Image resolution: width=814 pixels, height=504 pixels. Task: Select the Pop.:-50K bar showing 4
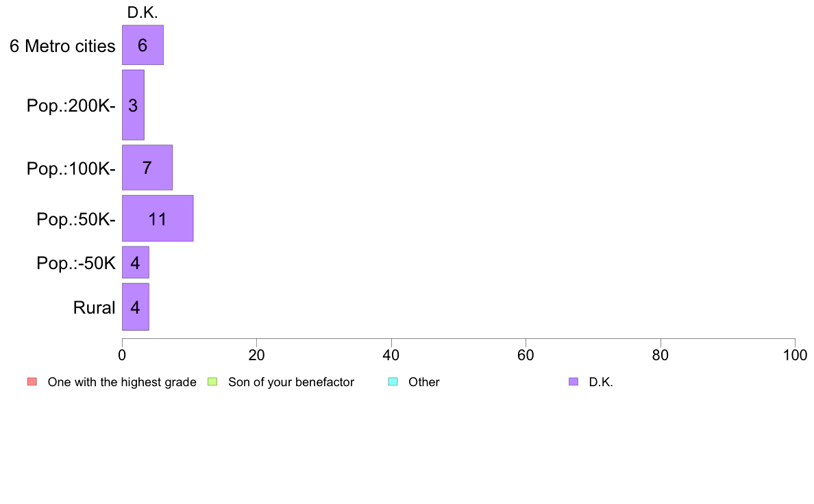(136, 262)
